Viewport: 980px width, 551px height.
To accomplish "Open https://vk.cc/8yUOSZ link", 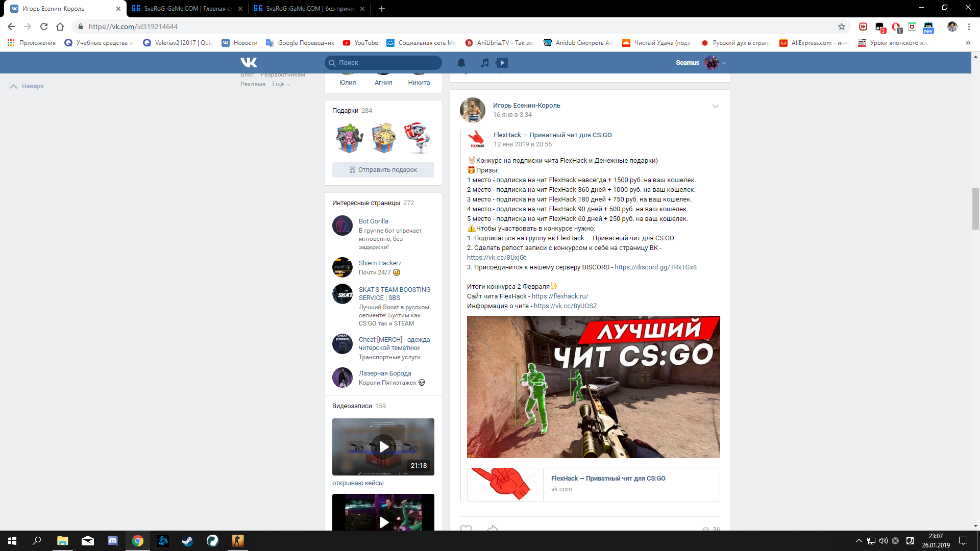I will [565, 306].
